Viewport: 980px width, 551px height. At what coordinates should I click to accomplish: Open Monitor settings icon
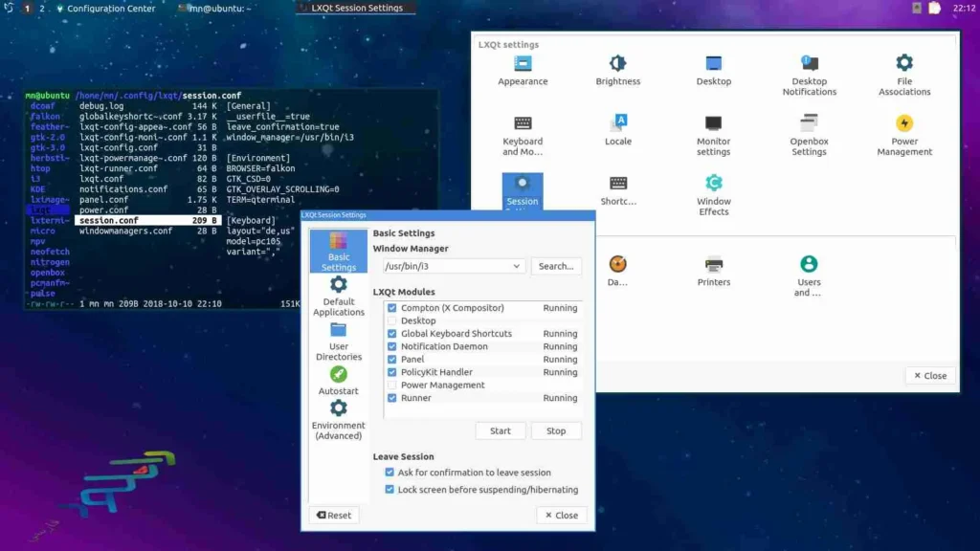pyautogui.click(x=713, y=135)
